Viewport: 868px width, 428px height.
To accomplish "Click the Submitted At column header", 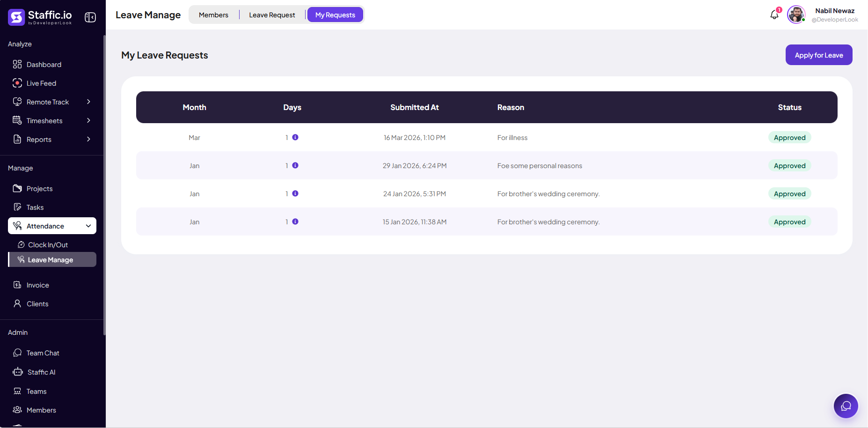I will 415,107.
